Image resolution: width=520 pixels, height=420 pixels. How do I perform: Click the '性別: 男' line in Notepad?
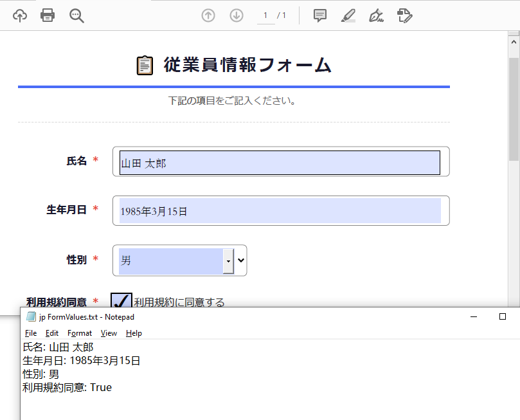40,374
